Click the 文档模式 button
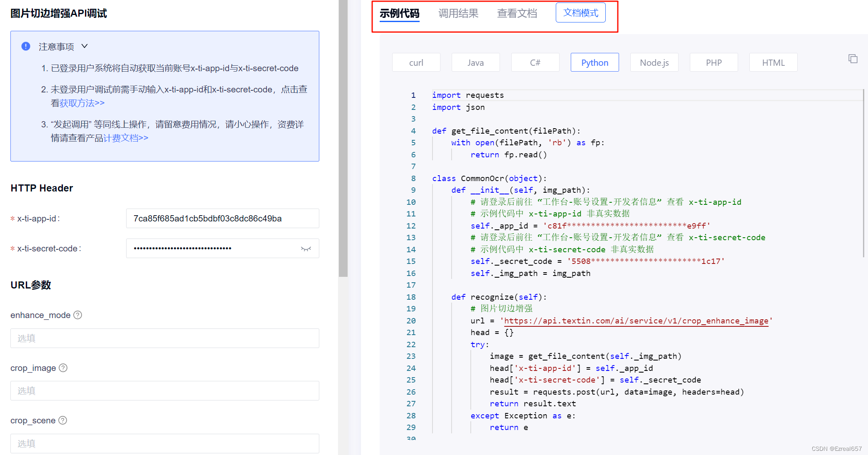Screen dimensions: 868x455 pyautogui.click(x=580, y=12)
